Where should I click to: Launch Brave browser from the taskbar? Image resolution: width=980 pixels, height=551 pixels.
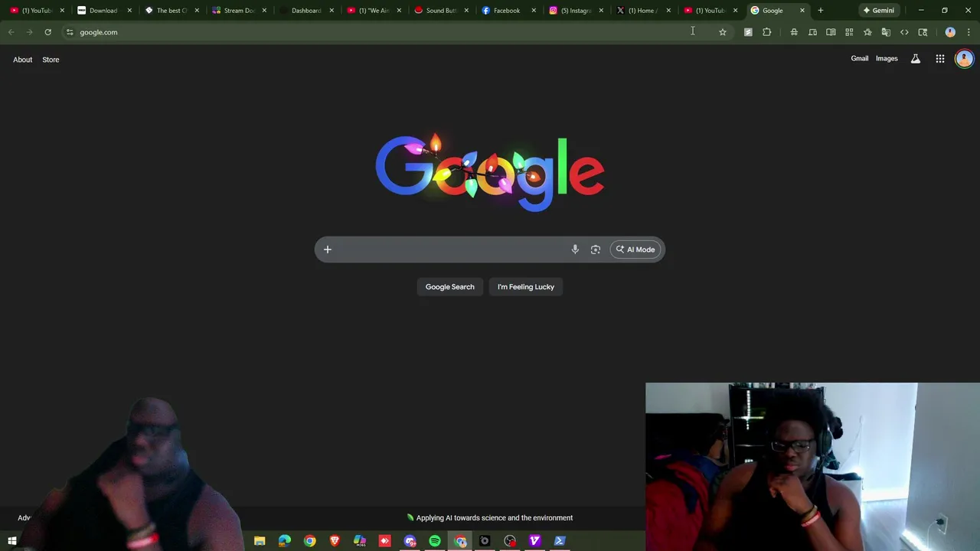335,541
